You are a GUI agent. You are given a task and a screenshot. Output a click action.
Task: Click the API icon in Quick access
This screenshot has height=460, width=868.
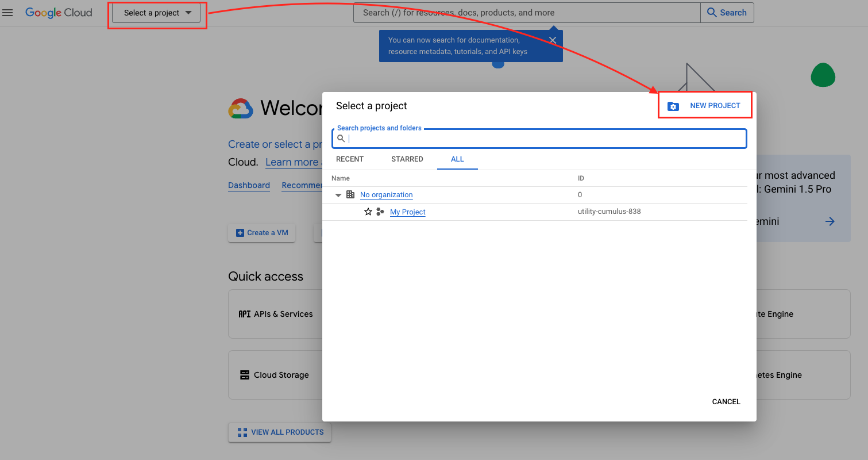[x=245, y=314]
